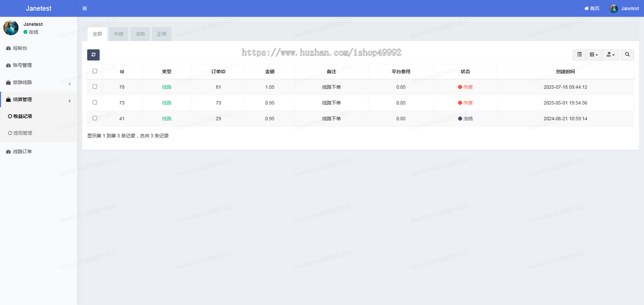Click the 旅游线路 briefcase icon

pyautogui.click(x=8, y=83)
